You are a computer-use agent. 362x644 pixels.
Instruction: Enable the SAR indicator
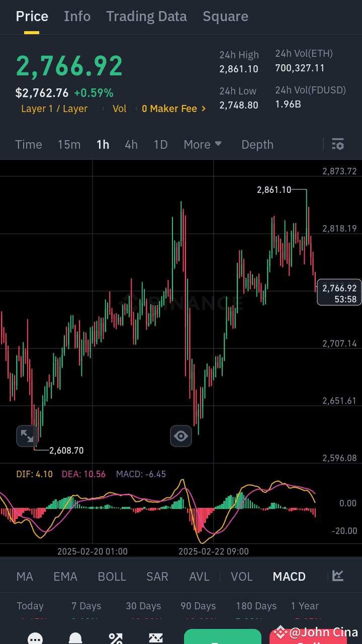(x=157, y=576)
